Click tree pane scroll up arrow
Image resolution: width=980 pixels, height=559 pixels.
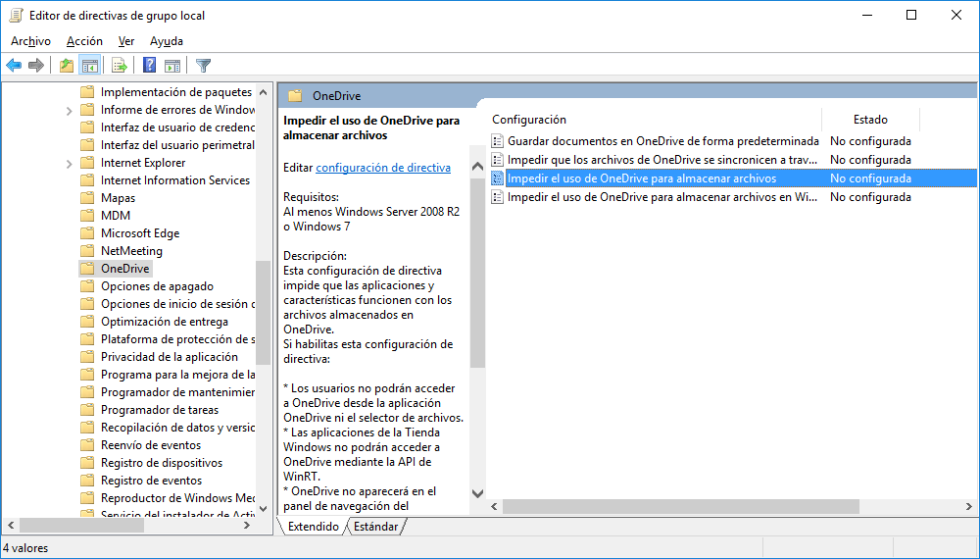click(263, 92)
